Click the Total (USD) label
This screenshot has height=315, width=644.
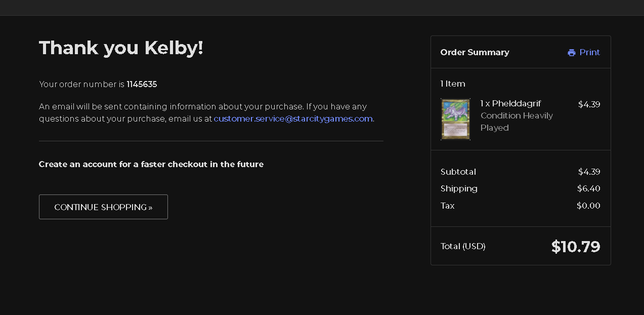click(x=463, y=246)
